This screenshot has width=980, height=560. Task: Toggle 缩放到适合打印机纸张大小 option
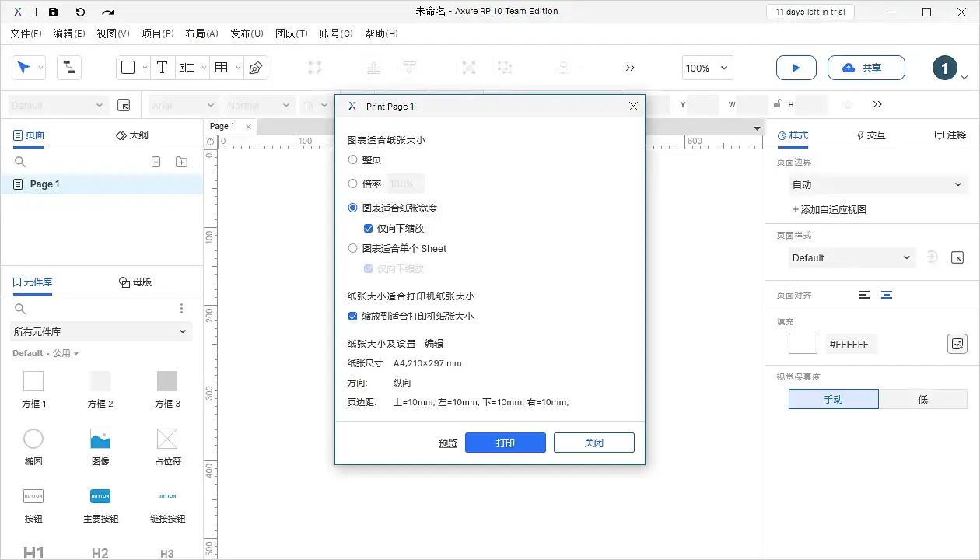(x=352, y=316)
